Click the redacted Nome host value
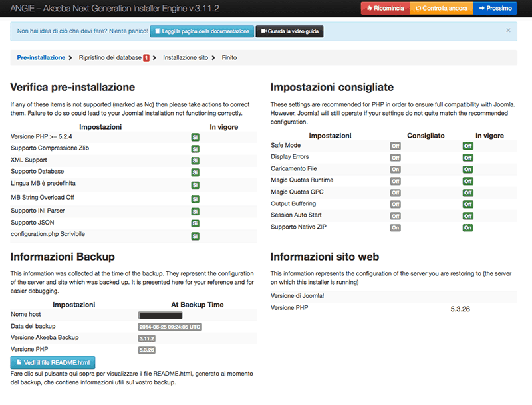The image size is (532, 405). tap(160, 315)
